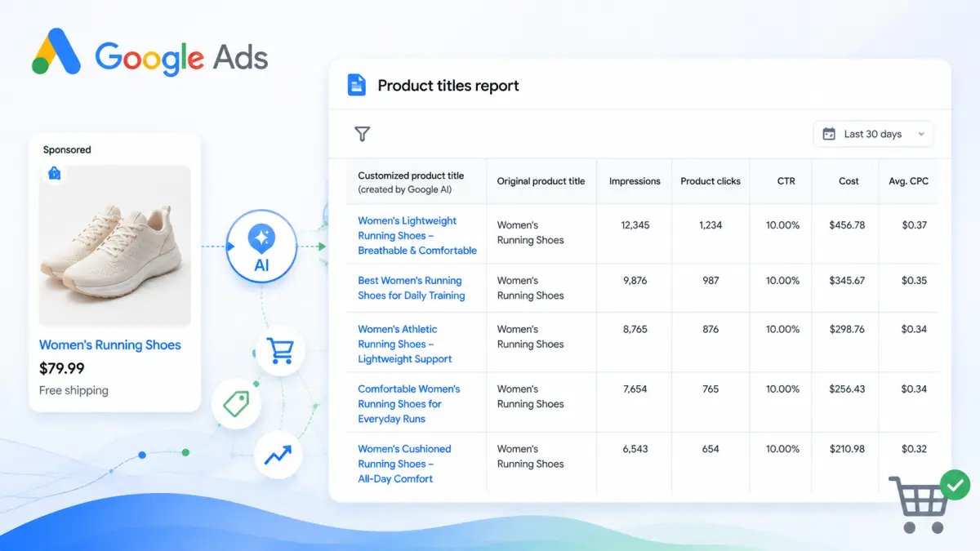Image resolution: width=980 pixels, height=551 pixels.
Task: Select the 8,765 impressions cell
Action: coord(635,329)
